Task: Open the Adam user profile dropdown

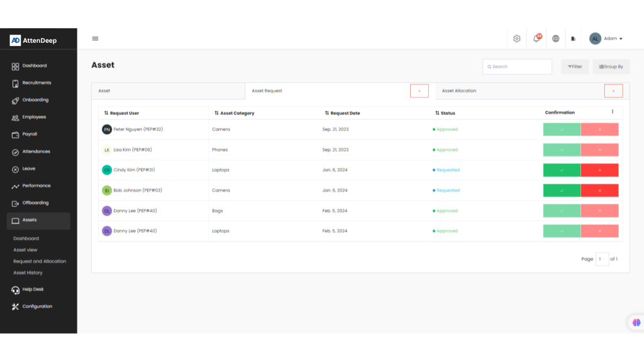Action: pyautogui.click(x=606, y=39)
